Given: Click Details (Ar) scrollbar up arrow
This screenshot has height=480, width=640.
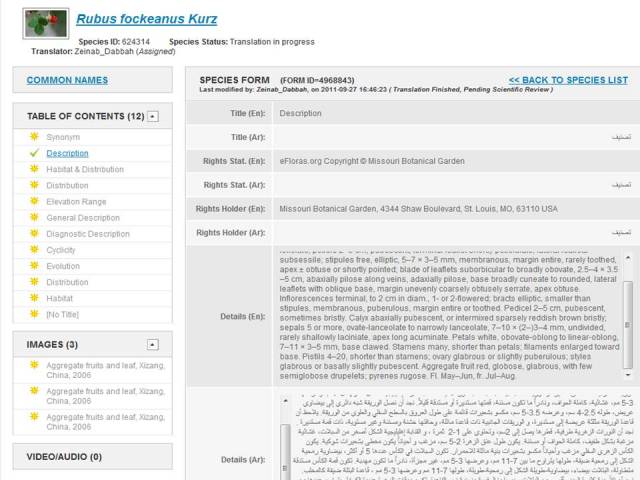Looking at the screenshot, I should tap(286, 401).
